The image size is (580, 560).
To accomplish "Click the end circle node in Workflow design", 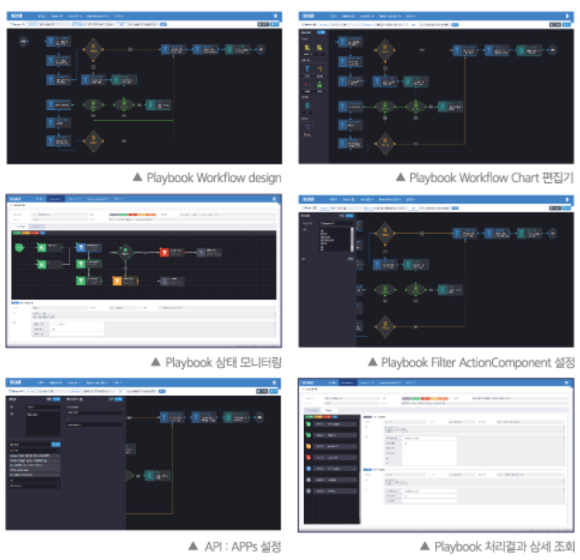I will [261, 49].
